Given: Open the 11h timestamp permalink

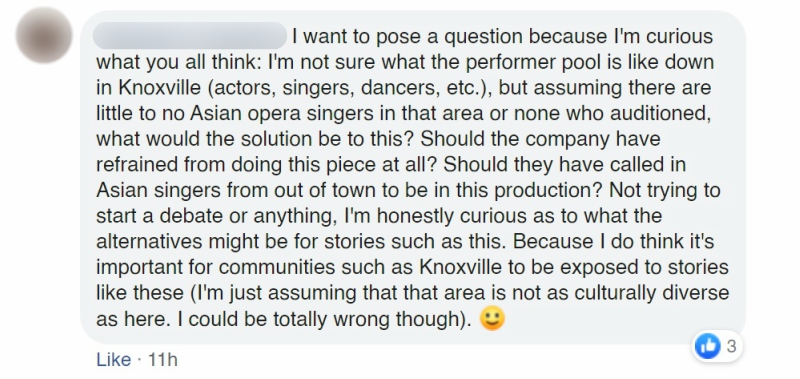Looking at the screenshot, I should coord(162,360).
